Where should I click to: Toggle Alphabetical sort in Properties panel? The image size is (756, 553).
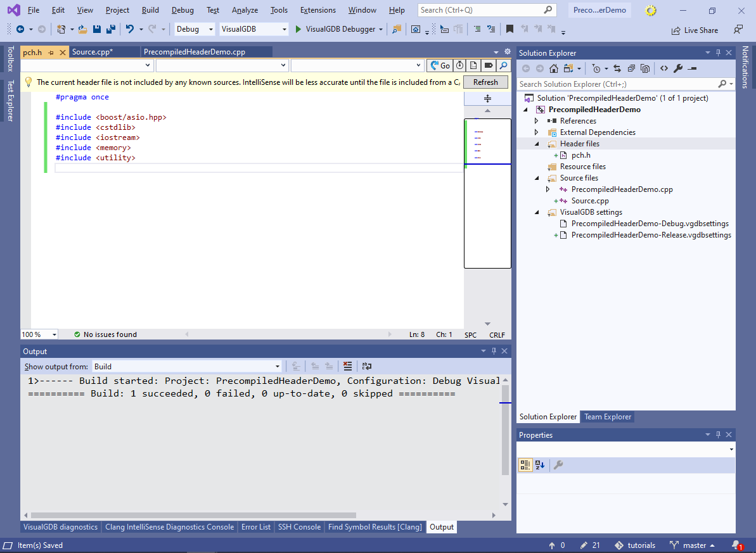pos(540,465)
